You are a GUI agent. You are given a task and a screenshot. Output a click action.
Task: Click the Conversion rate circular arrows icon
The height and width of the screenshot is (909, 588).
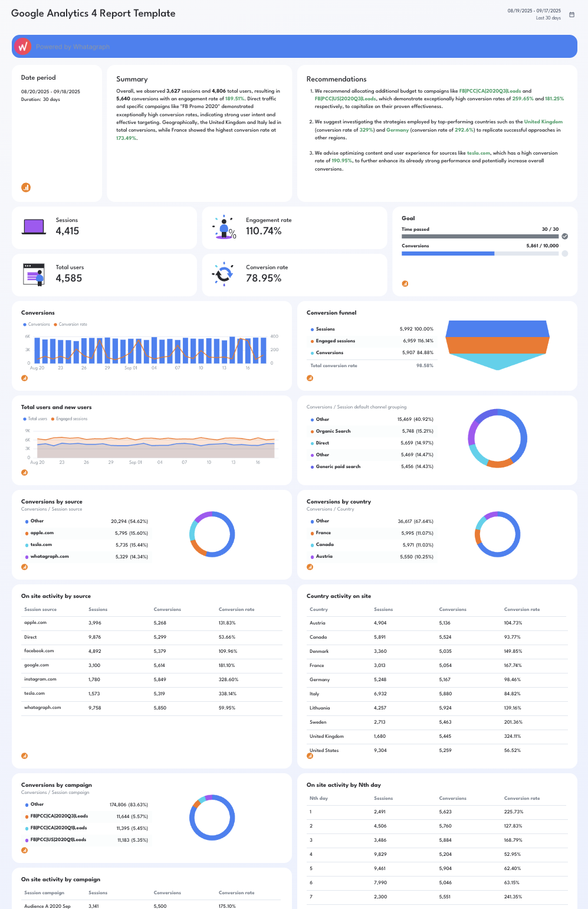(224, 274)
